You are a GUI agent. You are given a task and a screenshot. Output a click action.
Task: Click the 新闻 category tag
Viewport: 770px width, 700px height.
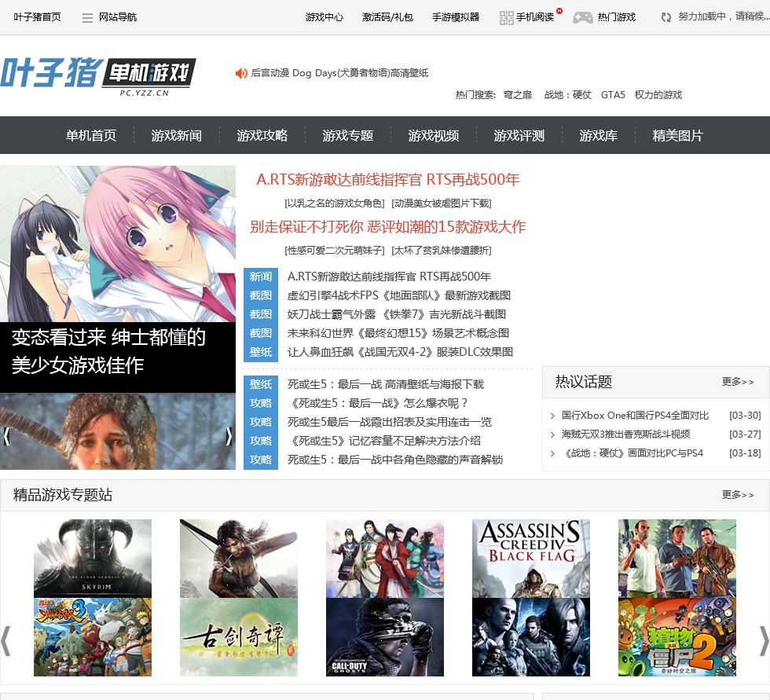click(x=261, y=277)
